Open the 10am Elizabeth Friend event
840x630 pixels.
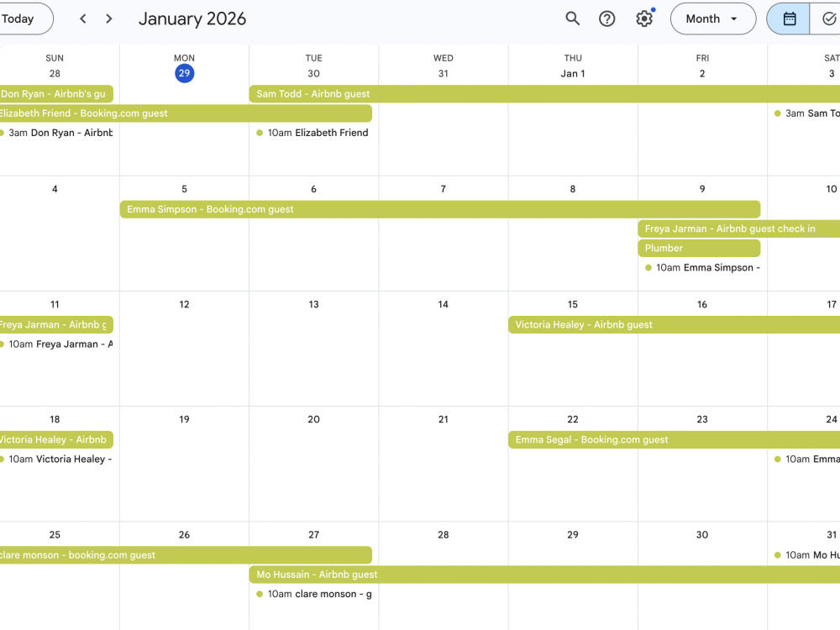click(x=313, y=133)
